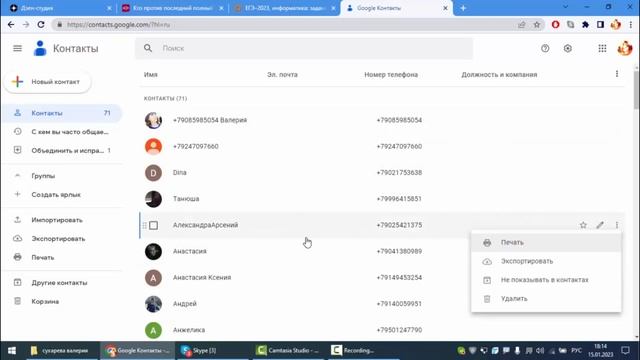Open Camtasia Studio from the taskbar
This screenshot has height=360, width=640.
(x=287, y=351)
